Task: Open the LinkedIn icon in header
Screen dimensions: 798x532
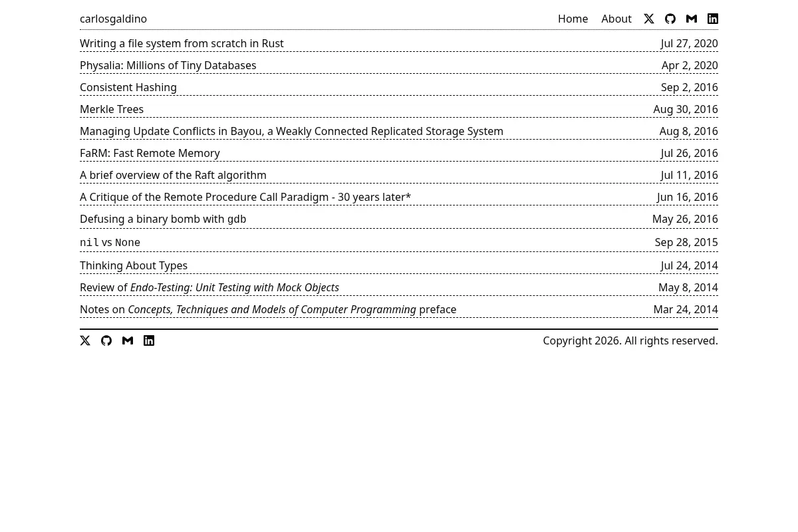Action: click(713, 19)
